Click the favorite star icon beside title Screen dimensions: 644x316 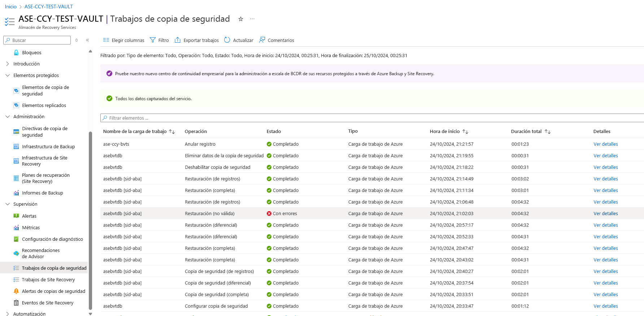click(241, 19)
